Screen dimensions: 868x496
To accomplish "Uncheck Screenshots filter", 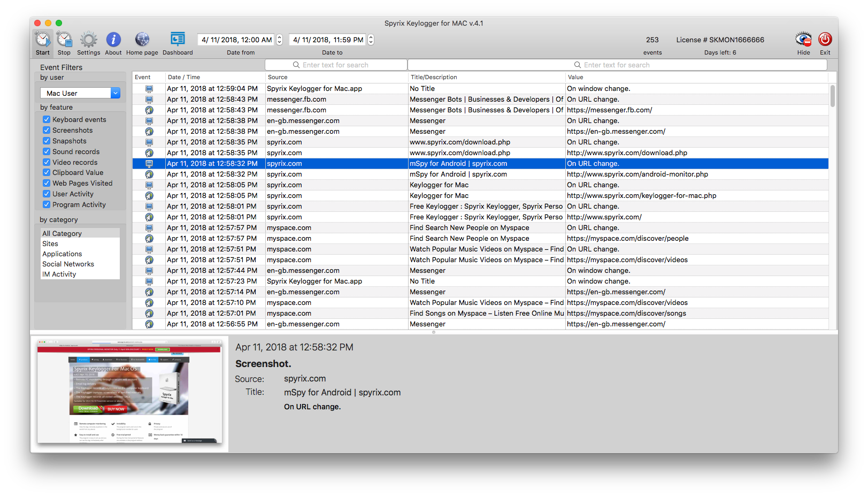I will (x=47, y=130).
